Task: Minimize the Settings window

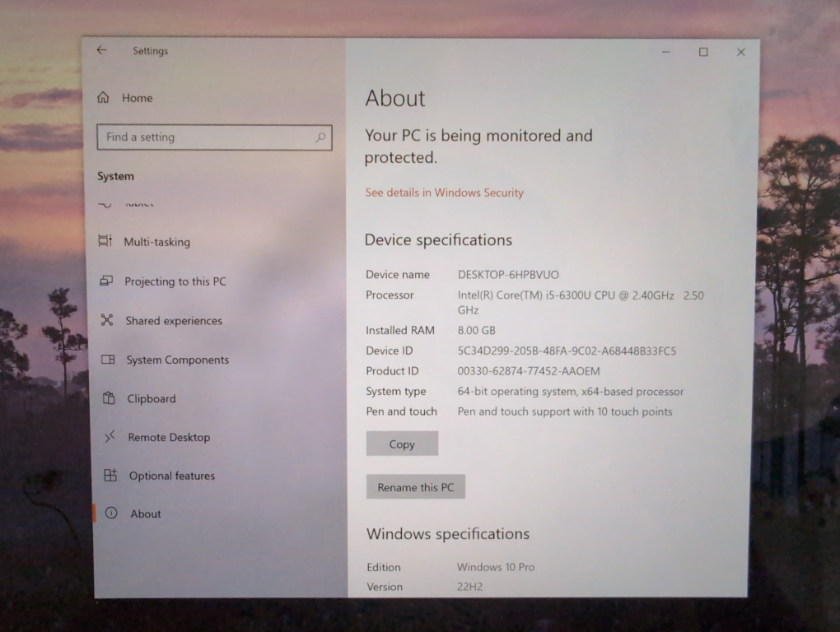Action: coord(666,52)
